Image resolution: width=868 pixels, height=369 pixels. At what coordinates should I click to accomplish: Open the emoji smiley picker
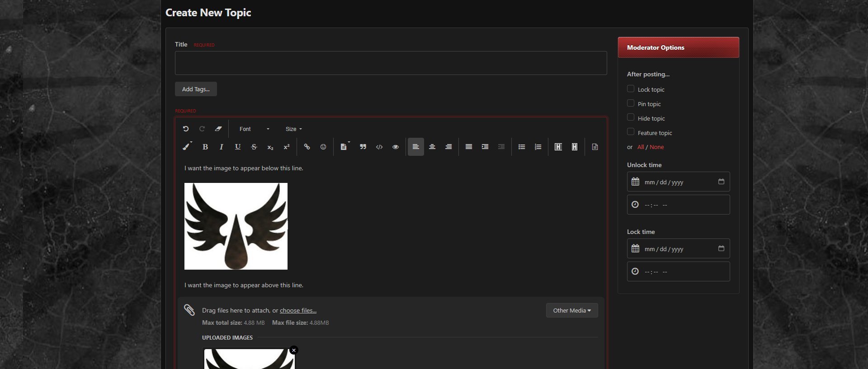[x=323, y=147]
